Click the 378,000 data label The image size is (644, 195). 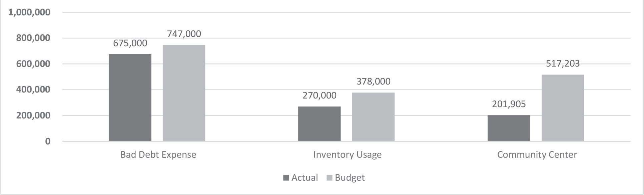click(x=374, y=82)
